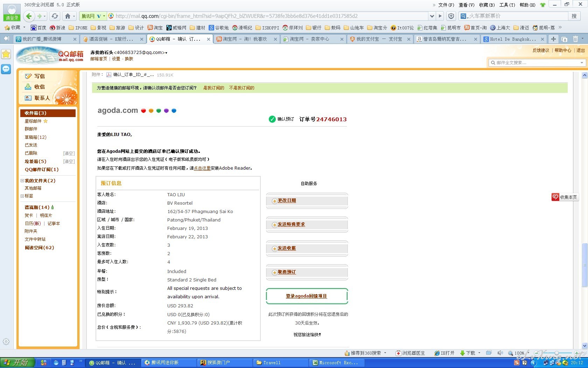Image resolution: width=588 pixels, height=368 pixels.
Task: Click the 请登录 login avatar icon
Action: (12, 12)
